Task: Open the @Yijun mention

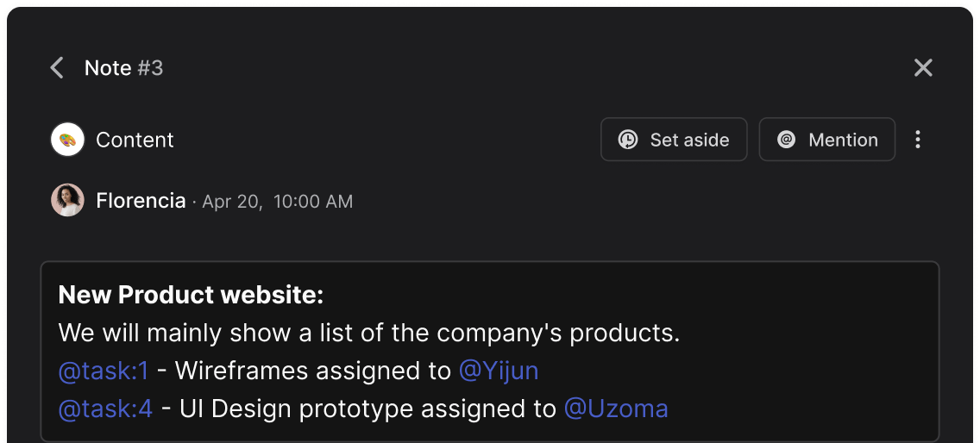Action: point(499,371)
